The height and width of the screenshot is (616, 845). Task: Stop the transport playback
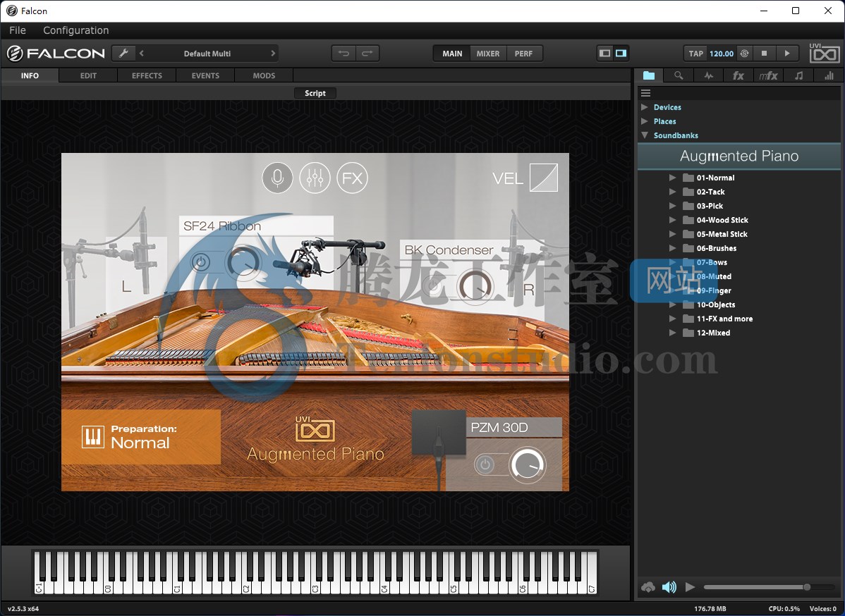point(764,54)
